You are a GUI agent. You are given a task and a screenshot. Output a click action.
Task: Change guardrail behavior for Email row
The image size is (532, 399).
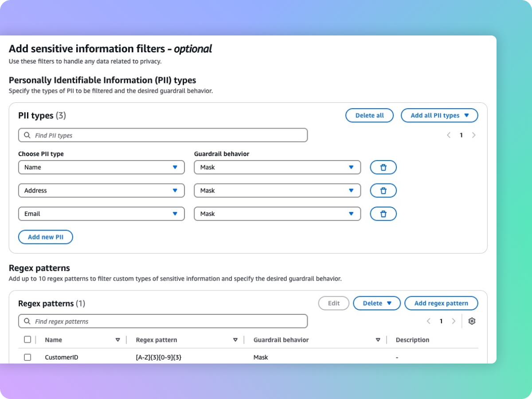tap(277, 214)
